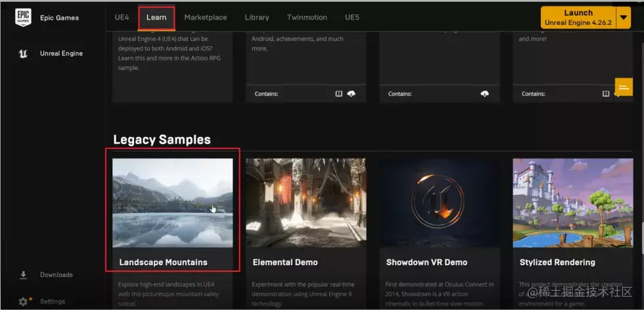The width and height of the screenshot is (644, 310).
Task: Click the Epic Games logo icon
Action: [x=23, y=17]
